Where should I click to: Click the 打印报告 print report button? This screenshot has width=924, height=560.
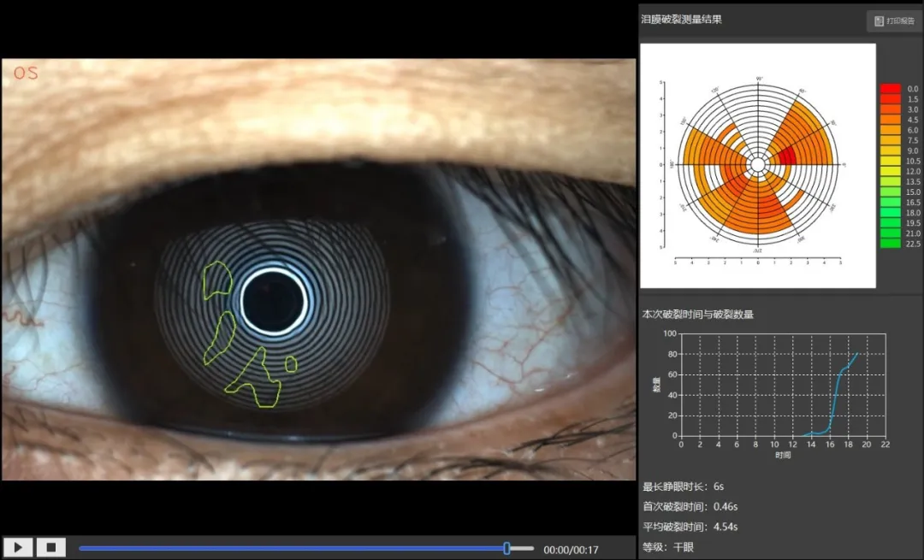point(891,21)
